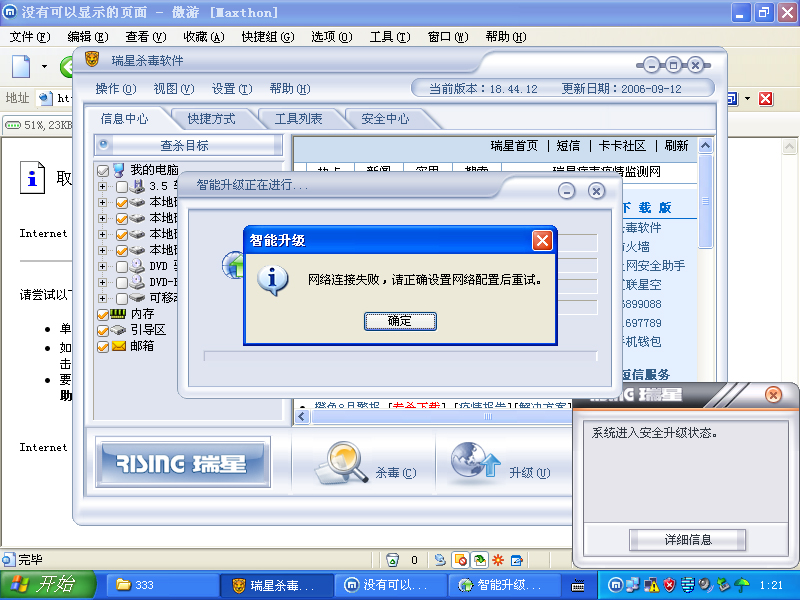Click the keyboard language bar icon
Viewport: 800px width, 600px height.
578,585
